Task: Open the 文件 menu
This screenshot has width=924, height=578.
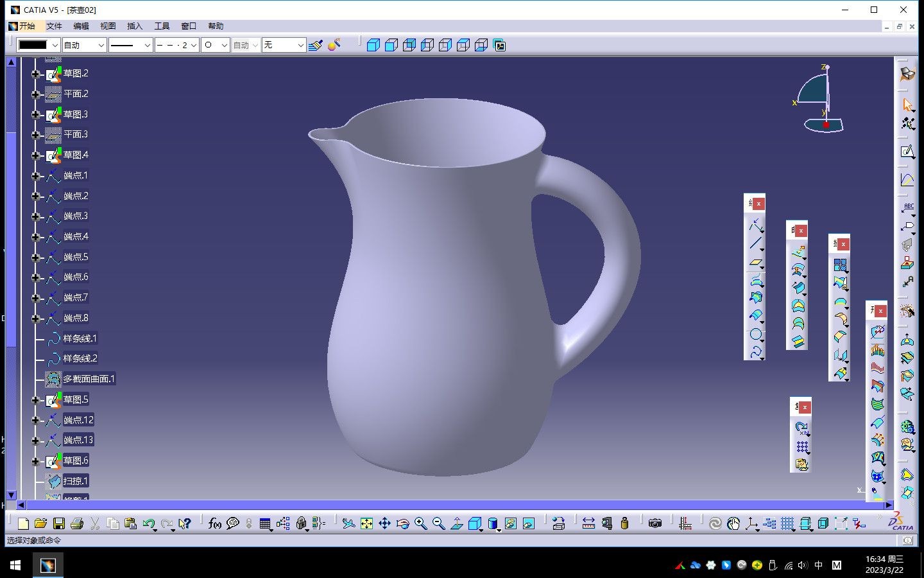Action: click(54, 26)
